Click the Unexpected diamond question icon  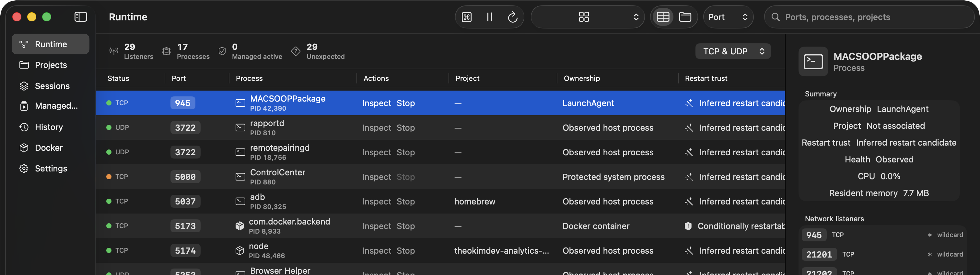pos(296,51)
